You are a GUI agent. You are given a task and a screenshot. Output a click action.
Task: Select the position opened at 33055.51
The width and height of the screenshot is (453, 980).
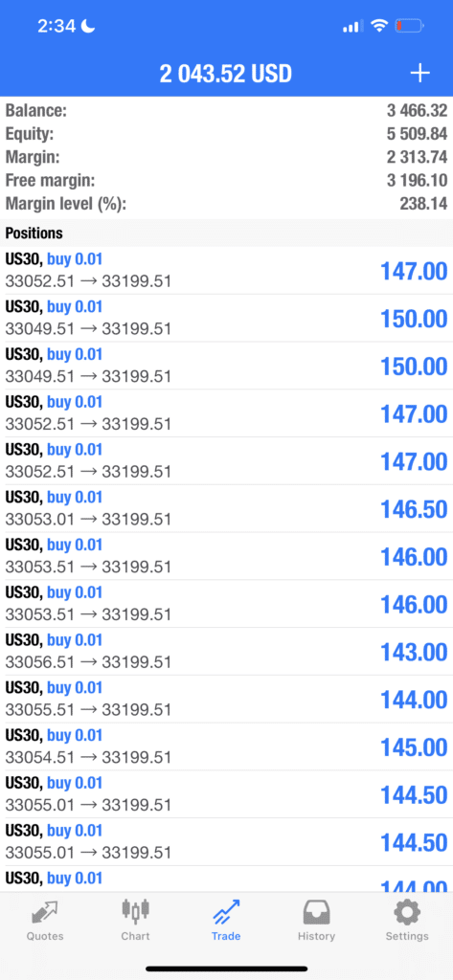226,700
